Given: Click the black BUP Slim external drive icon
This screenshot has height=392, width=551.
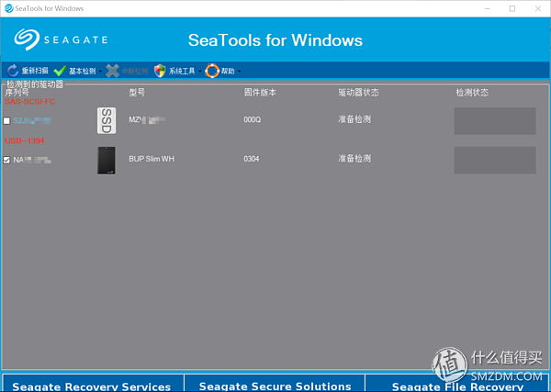Looking at the screenshot, I should pyautogui.click(x=107, y=160).
